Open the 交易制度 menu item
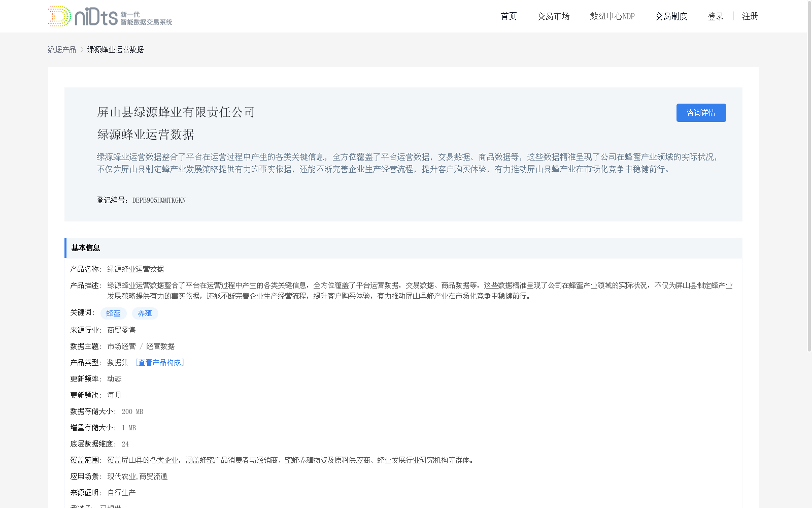This screenshot has width=812, height=508. 671,16
